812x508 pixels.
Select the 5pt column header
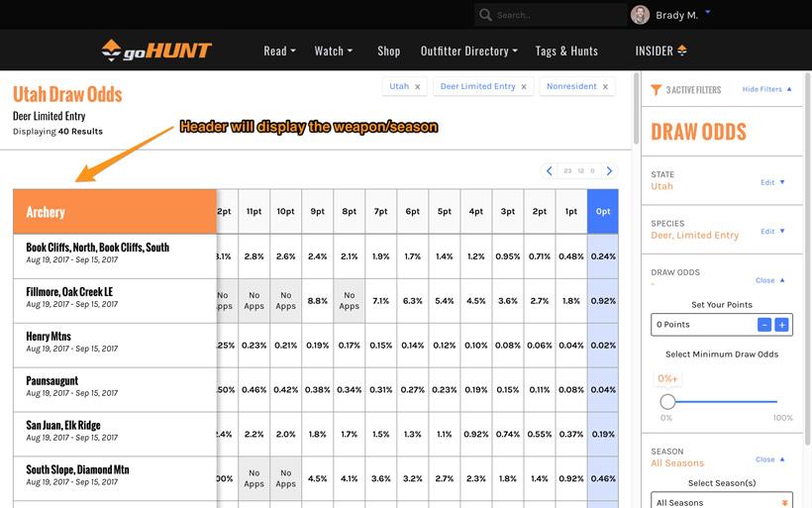point(445,211)
